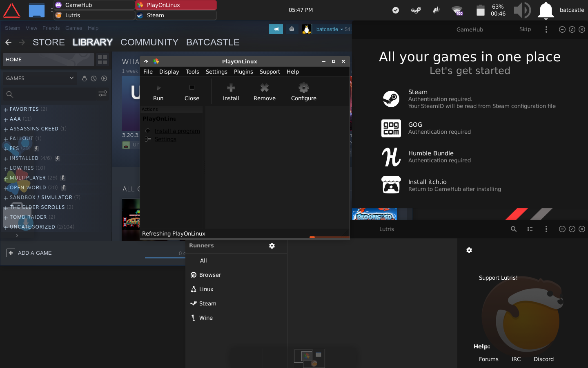Click the blue desktop icon in top panel
Image resolution: width=588 pixels, height=368 pixels.
[37, 10]
